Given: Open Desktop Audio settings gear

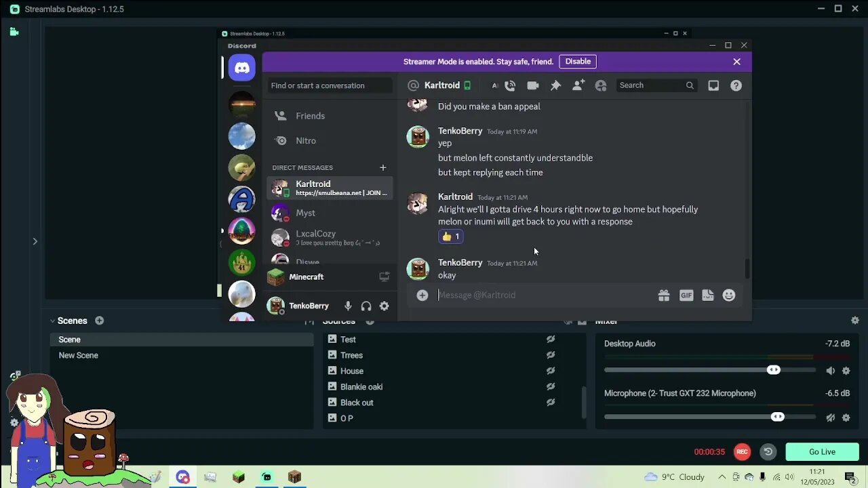Looking at the screenshot, I should (846, 371).
